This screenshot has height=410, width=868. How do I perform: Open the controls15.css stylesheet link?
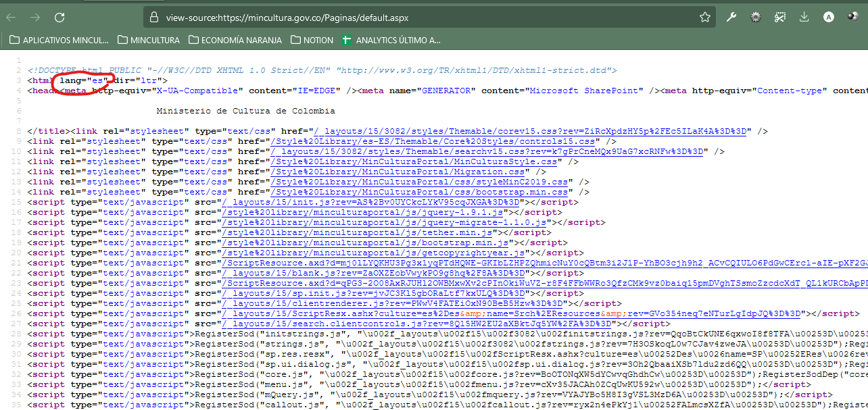tap(432, 141)
